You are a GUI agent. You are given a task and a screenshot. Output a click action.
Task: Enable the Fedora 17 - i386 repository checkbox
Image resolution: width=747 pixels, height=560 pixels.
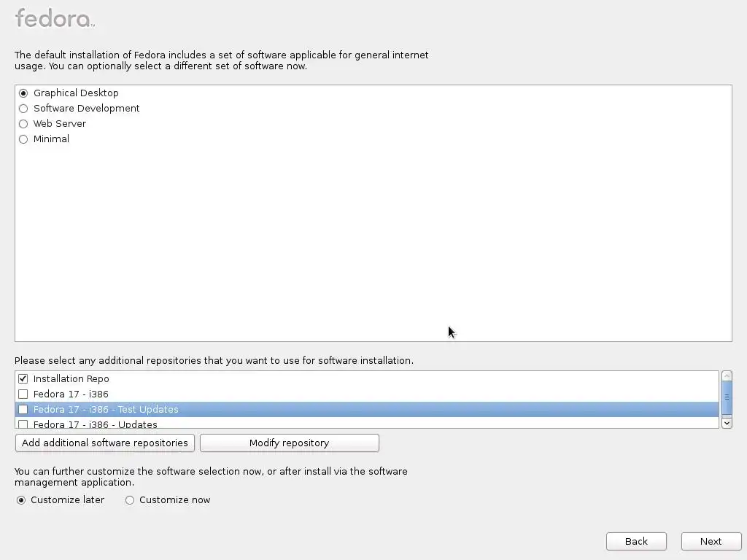23,394
